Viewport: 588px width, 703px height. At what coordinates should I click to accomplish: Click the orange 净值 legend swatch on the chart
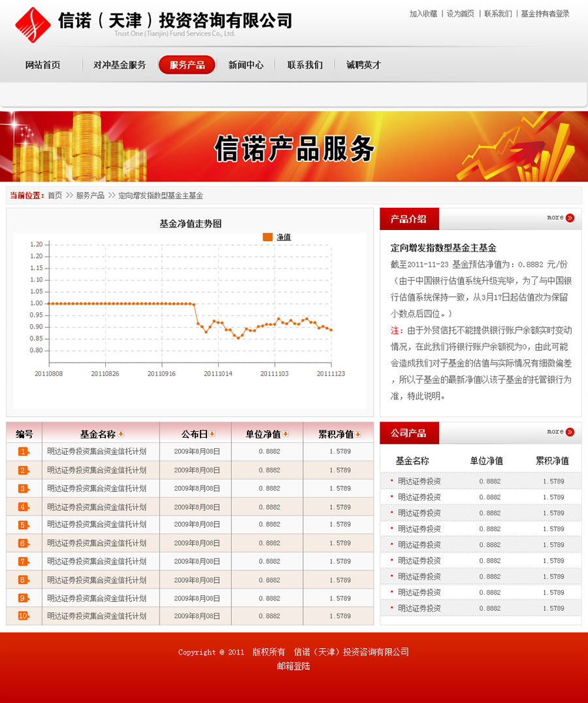click(267, 237)
